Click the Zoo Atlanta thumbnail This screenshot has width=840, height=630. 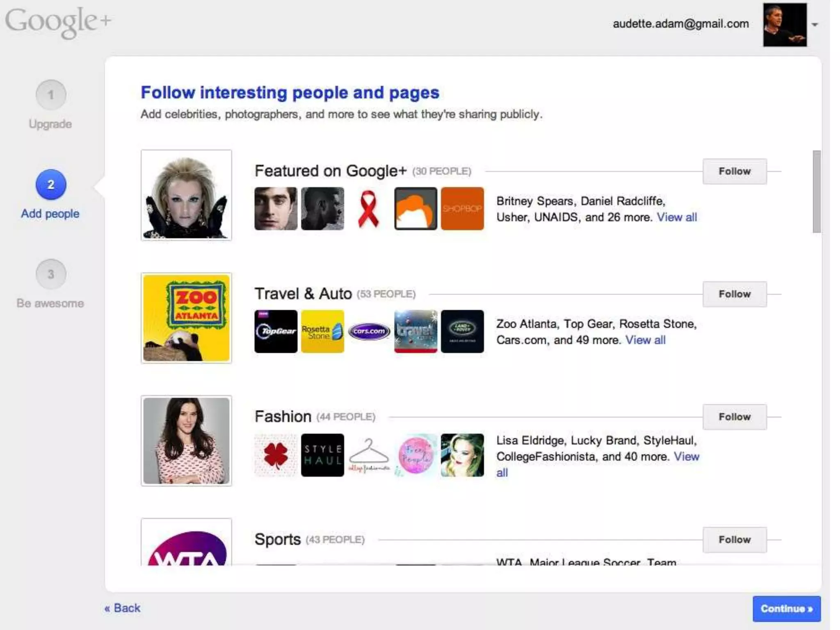pyautogui.click(x=186, y=318)
